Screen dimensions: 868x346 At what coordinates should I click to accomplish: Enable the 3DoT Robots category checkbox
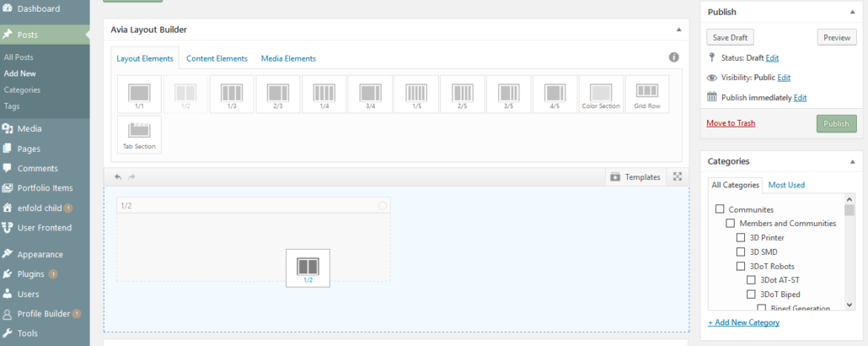pos(742,267)
